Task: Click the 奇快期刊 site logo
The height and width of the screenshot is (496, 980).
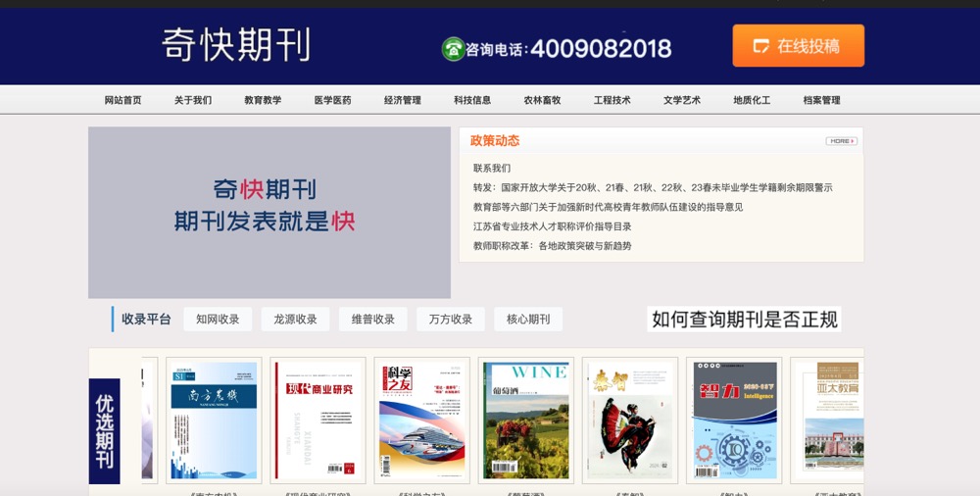Action: click(236, 45)
